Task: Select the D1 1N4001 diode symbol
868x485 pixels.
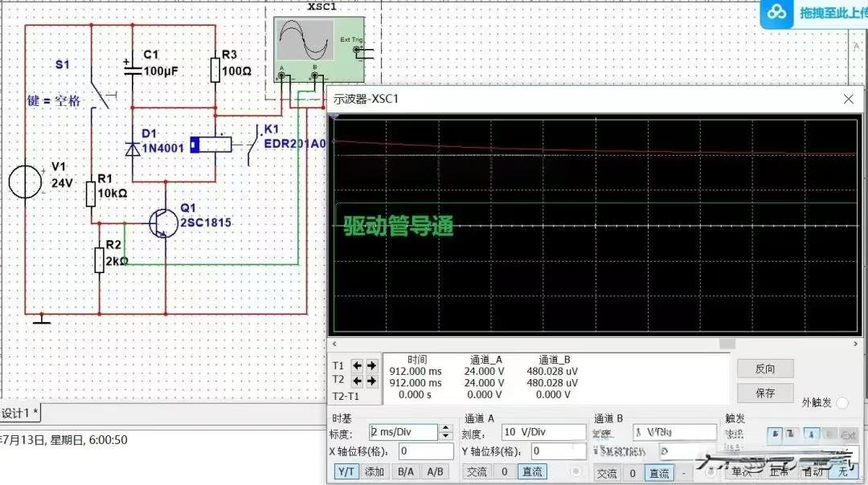Action: (133, 148)
